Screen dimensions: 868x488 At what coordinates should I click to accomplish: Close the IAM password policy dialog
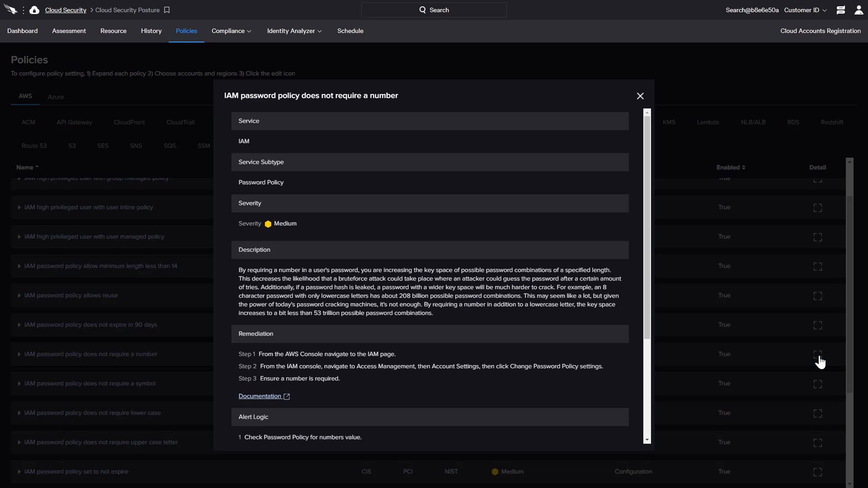(x=640, y=96)
